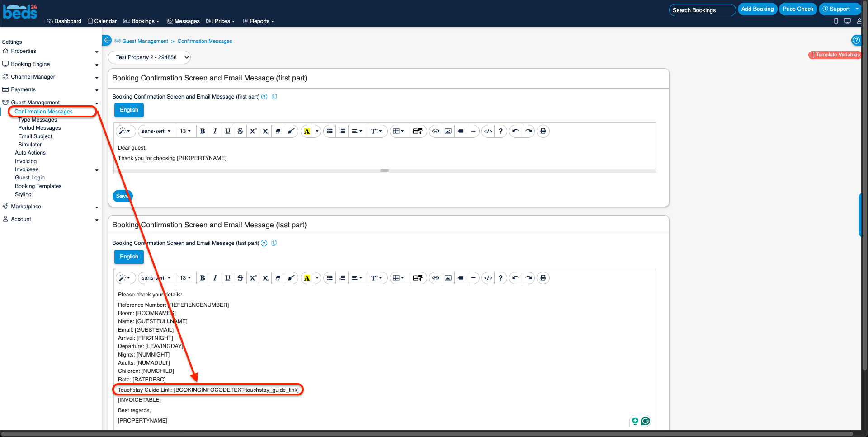This screenshot has height=437, width=868.
Task: Print the first part message
Action: click(x=543, y=131)
